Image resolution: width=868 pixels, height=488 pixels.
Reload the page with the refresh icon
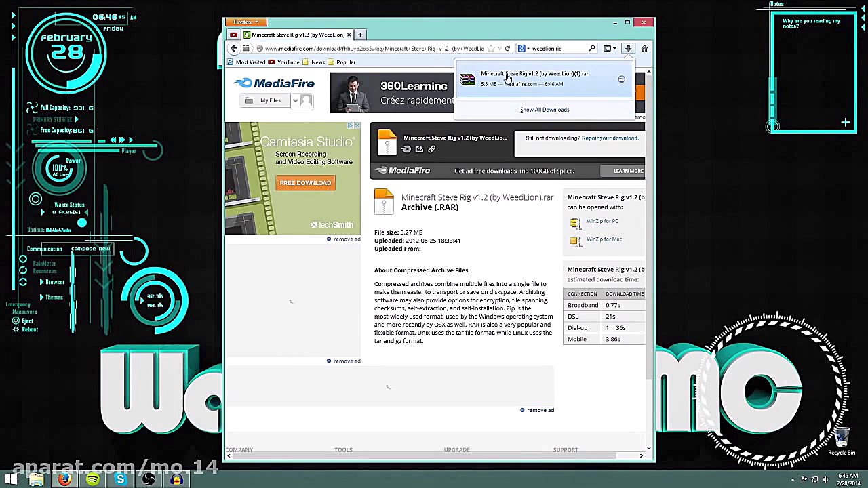[507, 49]
